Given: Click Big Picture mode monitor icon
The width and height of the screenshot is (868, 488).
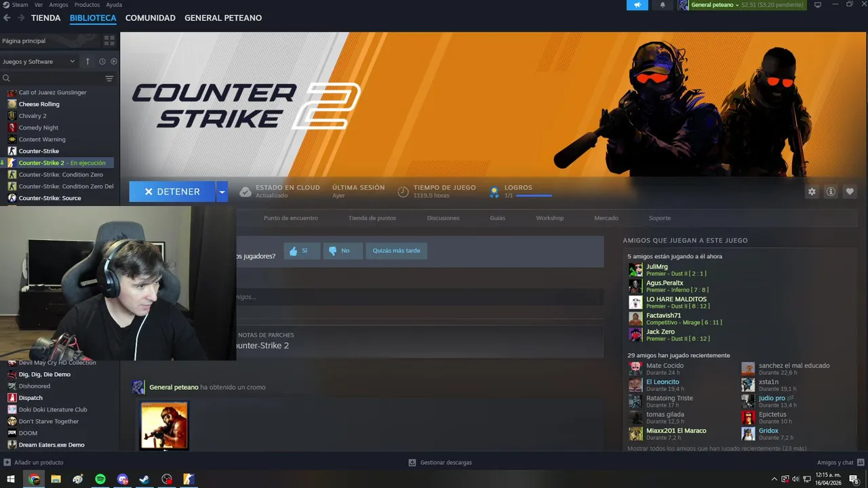Looking at the screenshot, I should (818, 5).
